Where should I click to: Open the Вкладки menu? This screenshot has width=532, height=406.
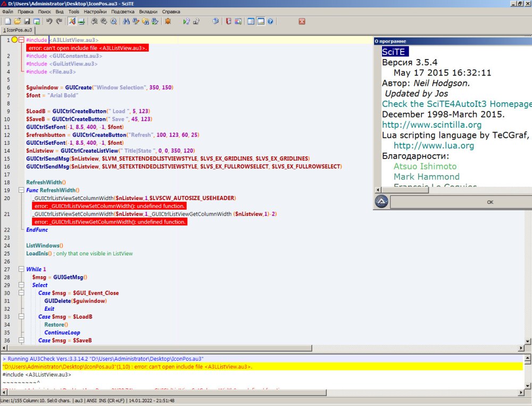tap(148, 12)
